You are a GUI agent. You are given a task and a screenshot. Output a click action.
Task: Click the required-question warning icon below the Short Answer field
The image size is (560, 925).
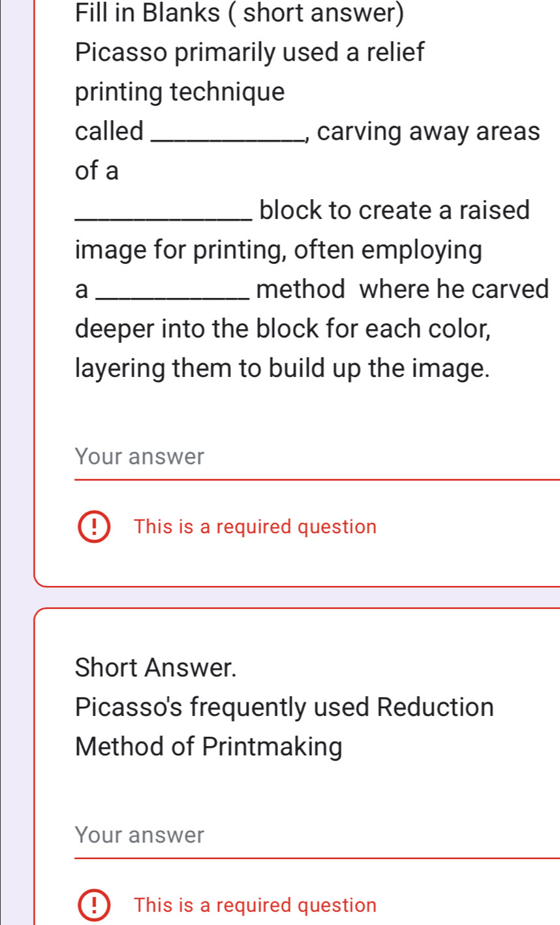tap(96, 905)
